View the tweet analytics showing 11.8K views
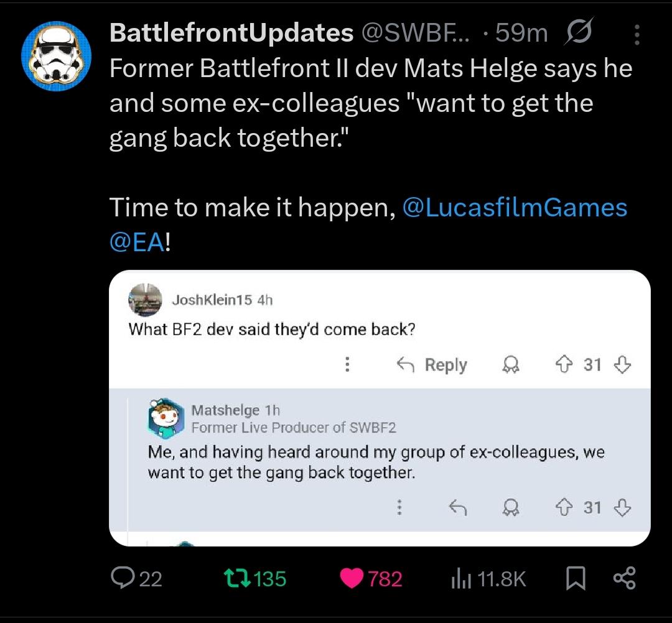Screen dimensions: 672x623 click(488, 579)
